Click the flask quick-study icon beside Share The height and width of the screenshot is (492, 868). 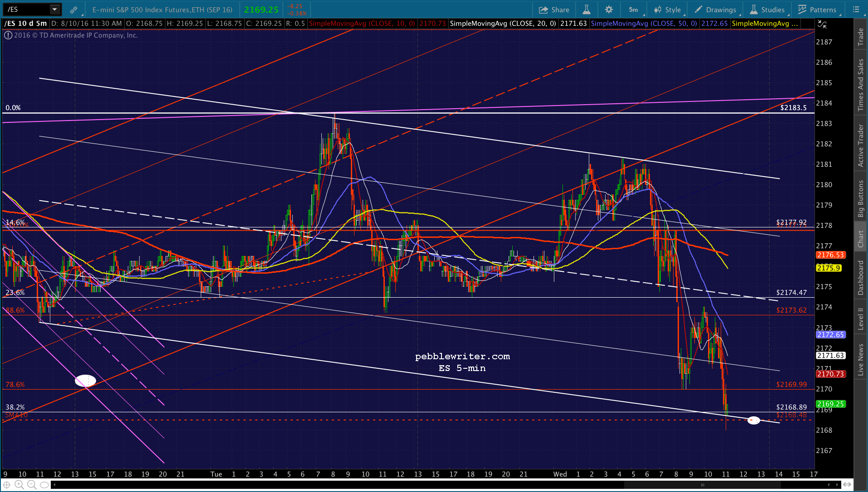pyautogui.click(x=586, y=10)
